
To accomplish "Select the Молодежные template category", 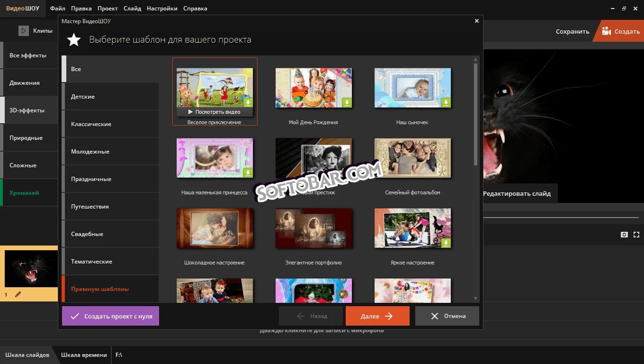I will coord(110,152).
